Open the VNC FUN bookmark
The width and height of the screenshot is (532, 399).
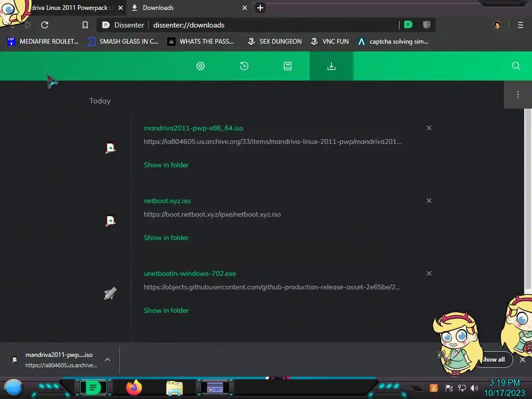(329, 42)
